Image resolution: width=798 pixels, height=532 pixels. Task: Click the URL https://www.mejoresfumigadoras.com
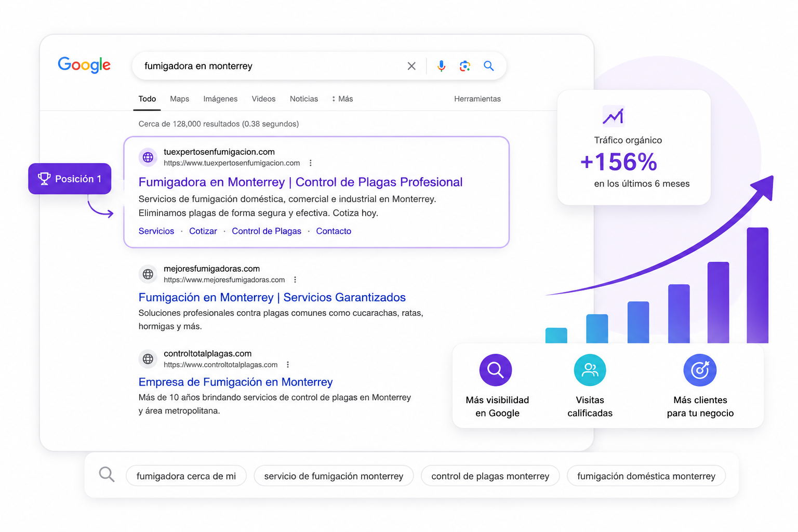[224, 280]
